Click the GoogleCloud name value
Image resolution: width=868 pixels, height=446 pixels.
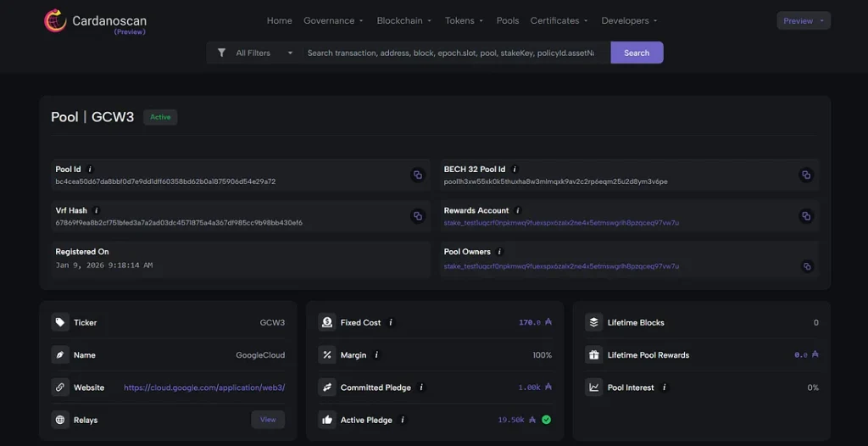click(260, 355)
